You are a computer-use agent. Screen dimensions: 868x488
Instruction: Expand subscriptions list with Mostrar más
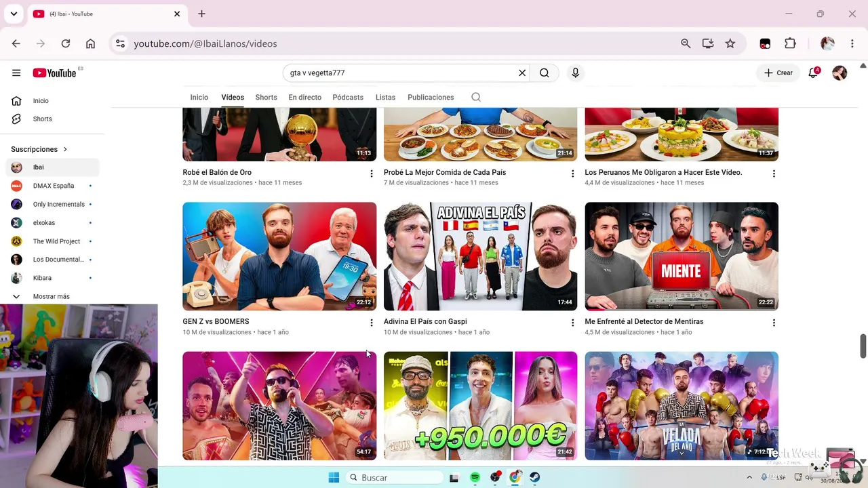coord(52,296)
